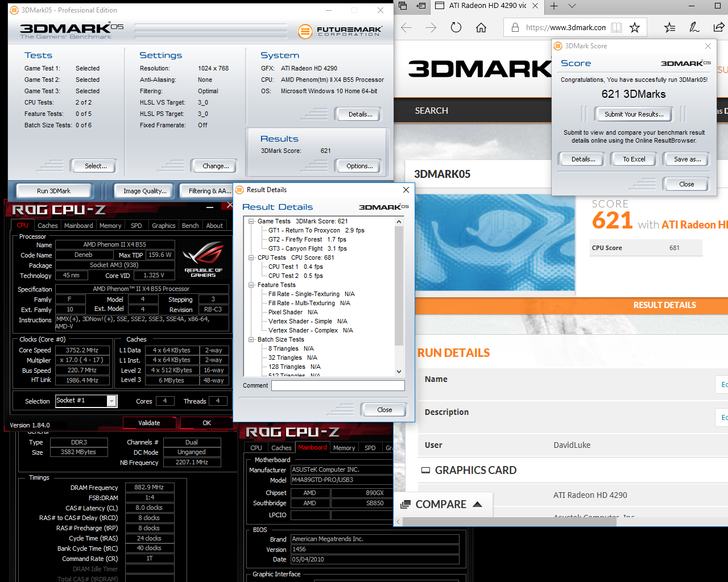Open a new browser tab with plus icon
The height and width of the screenshot is (582, 728).
(x=554, y=6)
